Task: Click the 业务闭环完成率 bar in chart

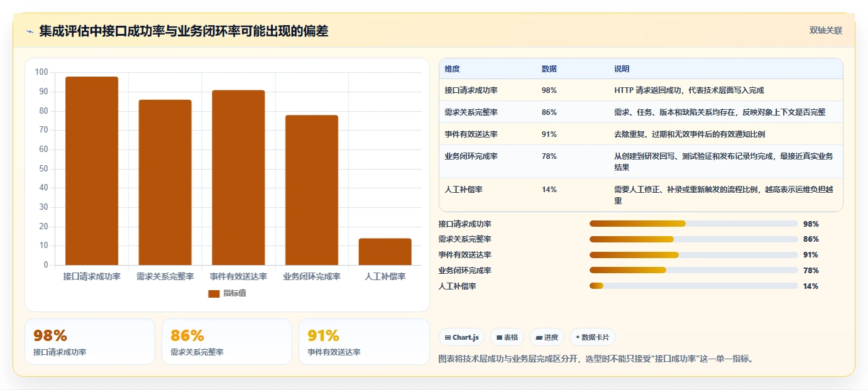Action: [x=312, y=190]
